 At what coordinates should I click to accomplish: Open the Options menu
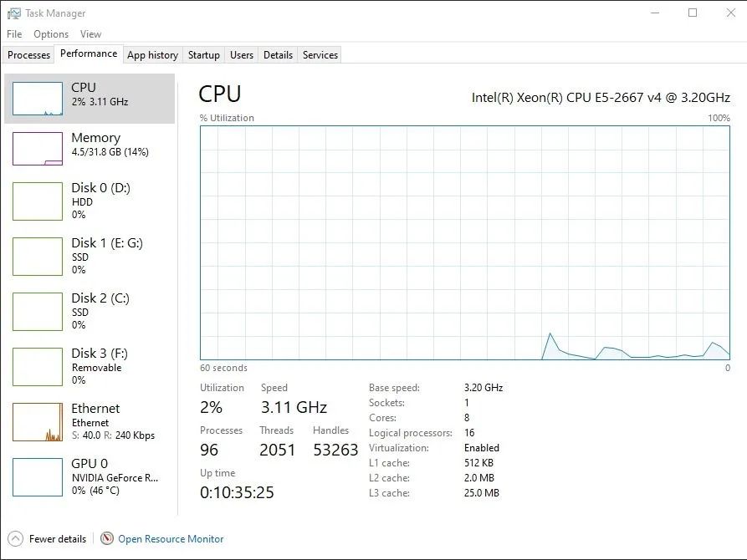[50, 34]
